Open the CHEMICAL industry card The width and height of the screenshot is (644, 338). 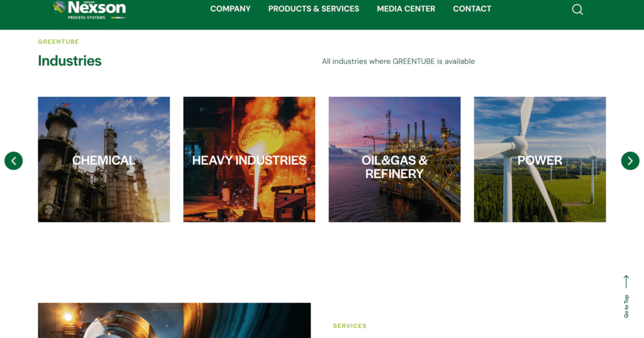click(x=104, y=159)
